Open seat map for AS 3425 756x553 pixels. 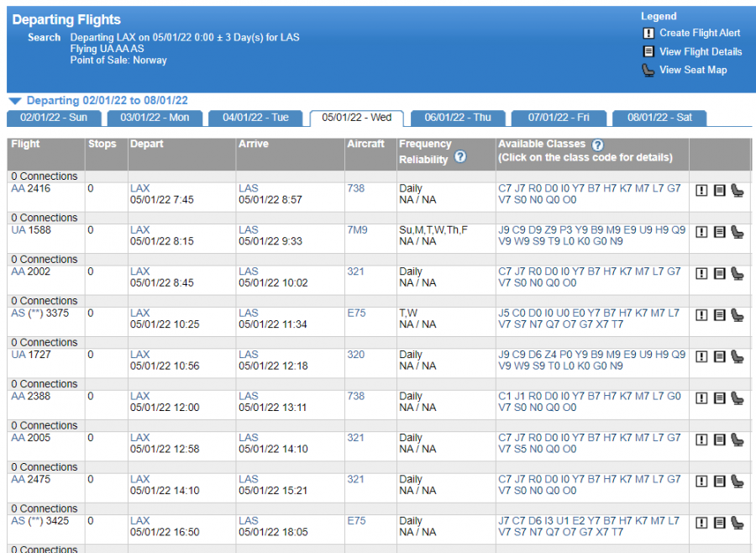point(738,523)
